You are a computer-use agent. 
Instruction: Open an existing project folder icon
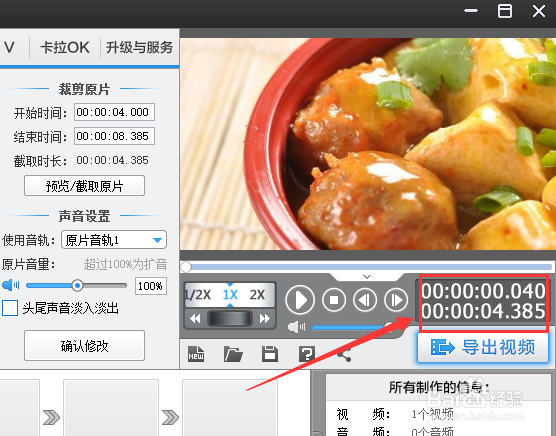[x=233, y=354]
